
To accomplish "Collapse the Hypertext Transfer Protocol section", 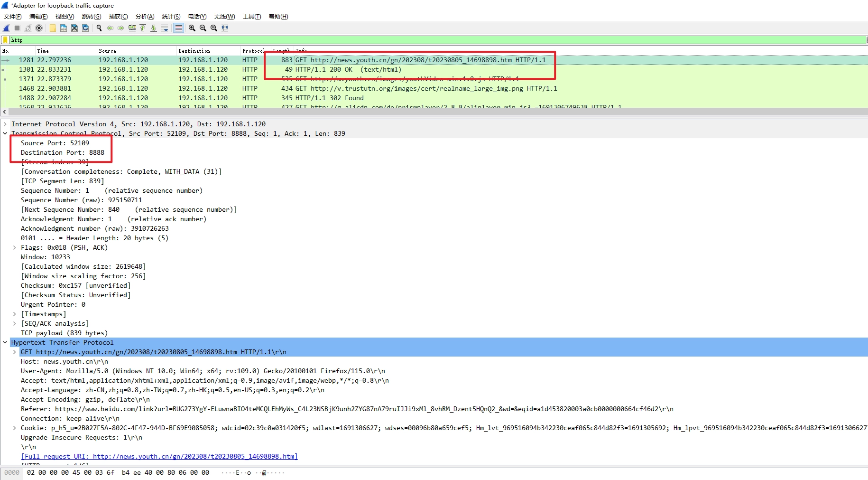I will click(x=5, y=342).
